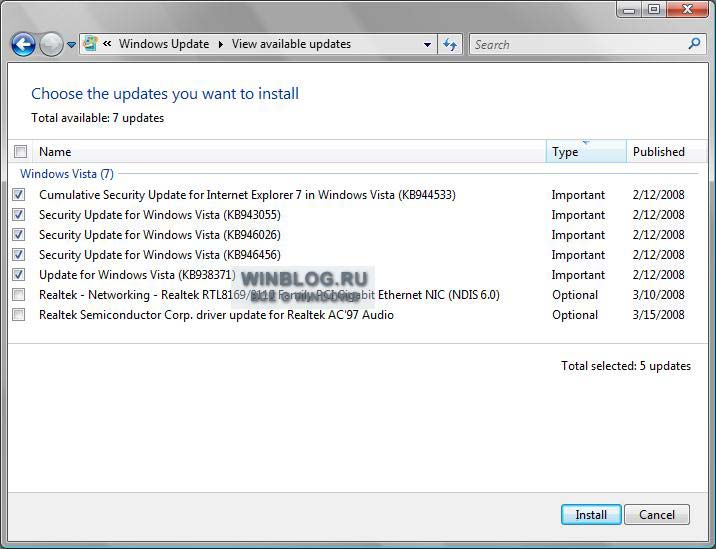Image resolution: width=716 pixels, height=549 pixels.
Task: Uncheck Update for Windows Vista KB938371
Action: coord(19,274)
